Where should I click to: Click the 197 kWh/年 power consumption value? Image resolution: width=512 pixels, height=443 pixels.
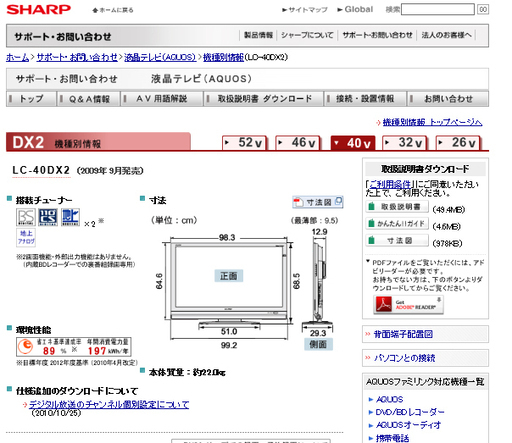108,351
